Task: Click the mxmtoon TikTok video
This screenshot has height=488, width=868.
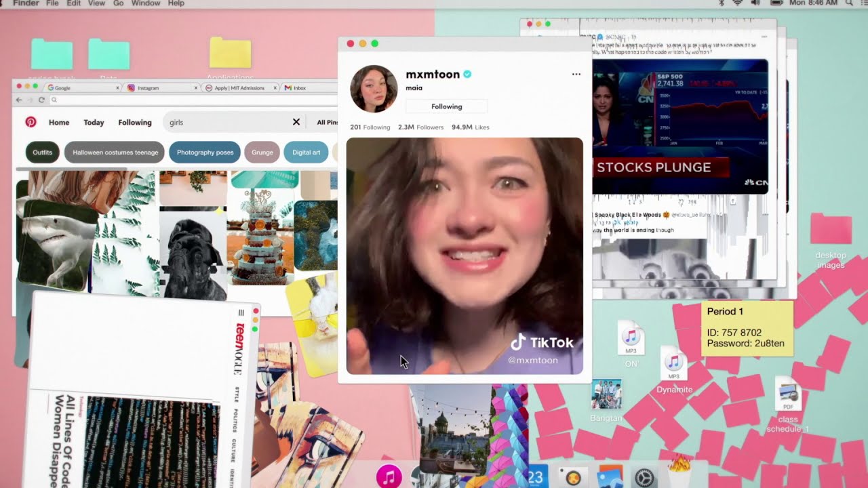Action: tap(465, 256)
